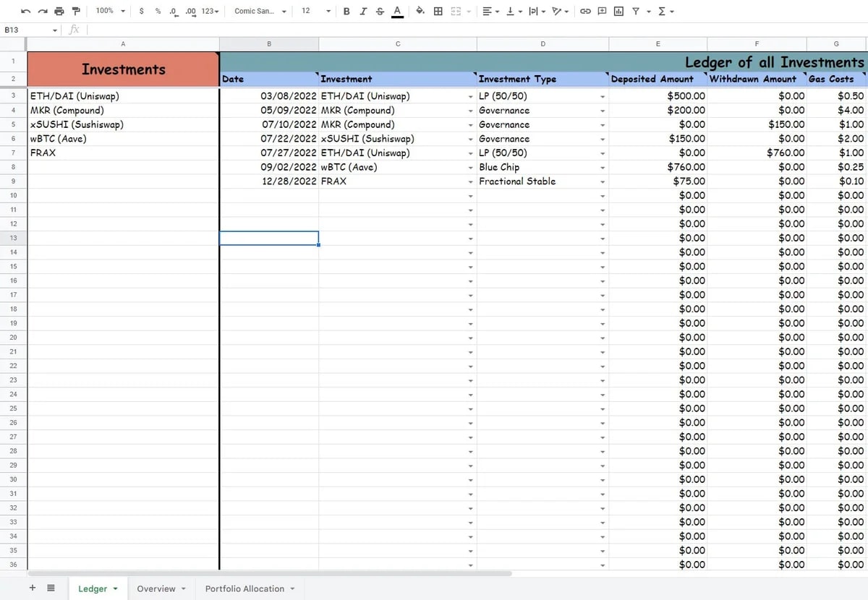Viewport: 868px width, 600px height.
Task: Expand wBTC (Aave) investment dropdown arrow
Action: point(470,168)
